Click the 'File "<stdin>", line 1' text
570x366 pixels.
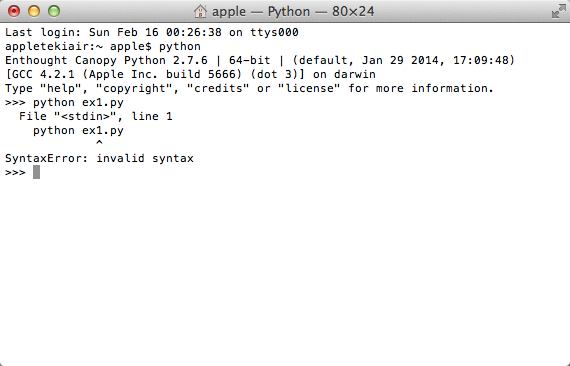[96, 116]
